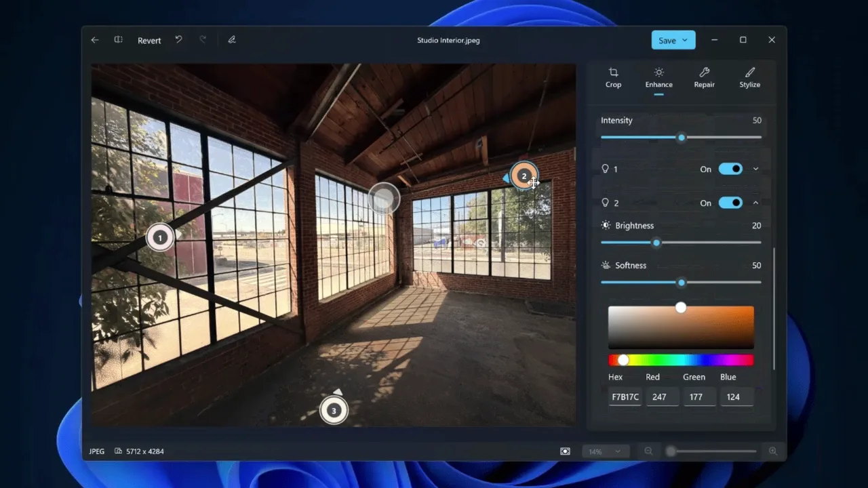Switch to the Stylize tab

[x=750, y=78]
